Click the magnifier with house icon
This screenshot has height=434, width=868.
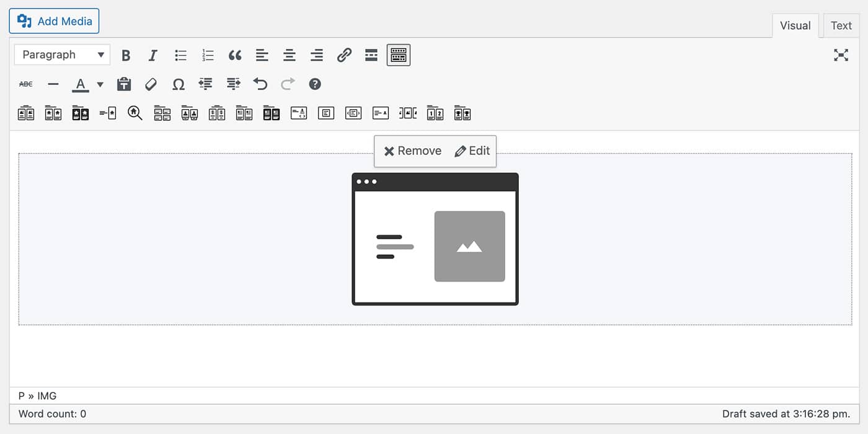(135, 113)
